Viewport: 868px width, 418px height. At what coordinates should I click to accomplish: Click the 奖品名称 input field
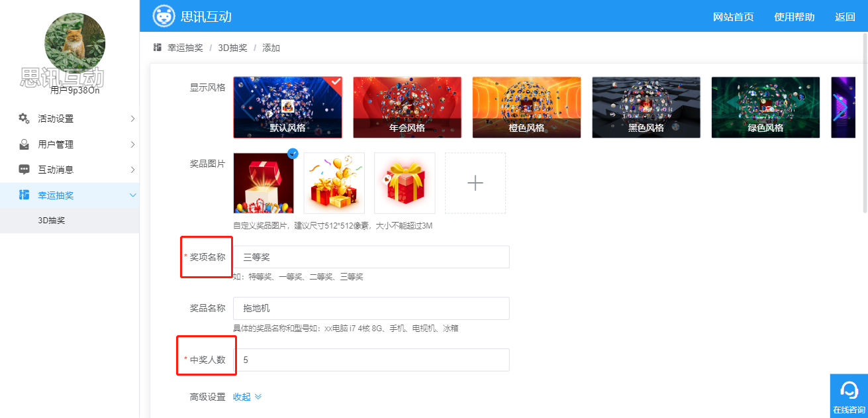(x=371, y=308)
